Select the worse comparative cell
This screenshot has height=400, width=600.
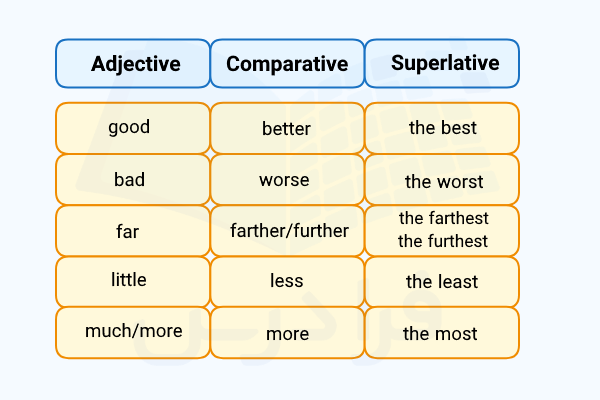(287, 180)
